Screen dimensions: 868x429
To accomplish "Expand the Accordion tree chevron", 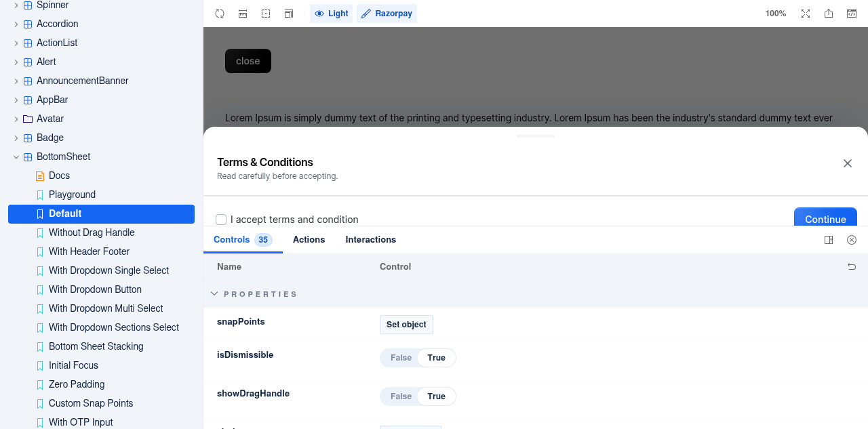I will 16,24.
